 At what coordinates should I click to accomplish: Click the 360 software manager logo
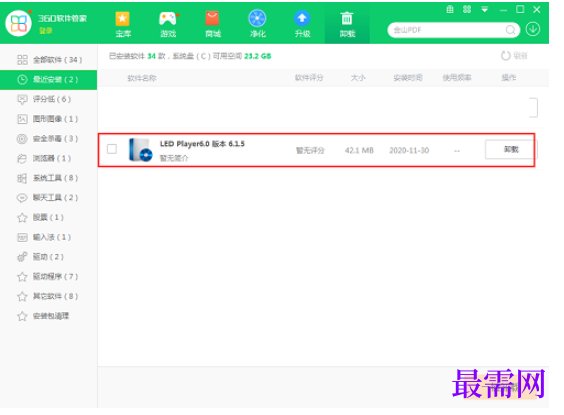(18, 23)
